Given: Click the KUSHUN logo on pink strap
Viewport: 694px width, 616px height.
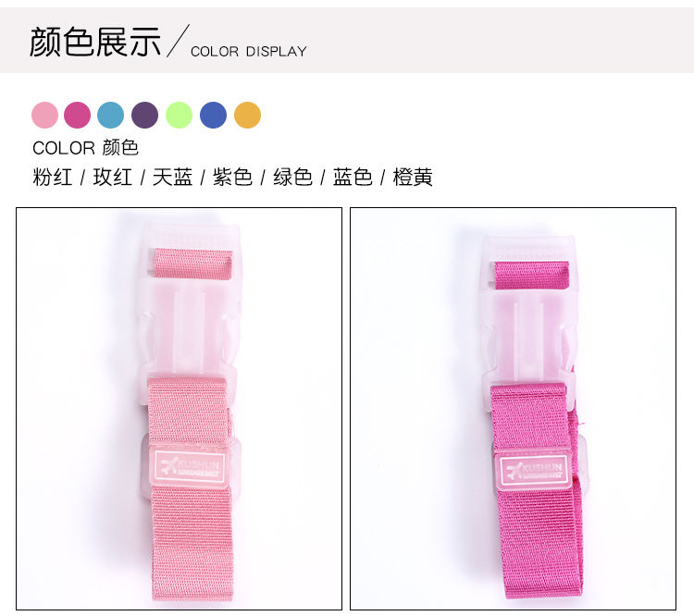Looking at the screenshot, I should point(191,467).
